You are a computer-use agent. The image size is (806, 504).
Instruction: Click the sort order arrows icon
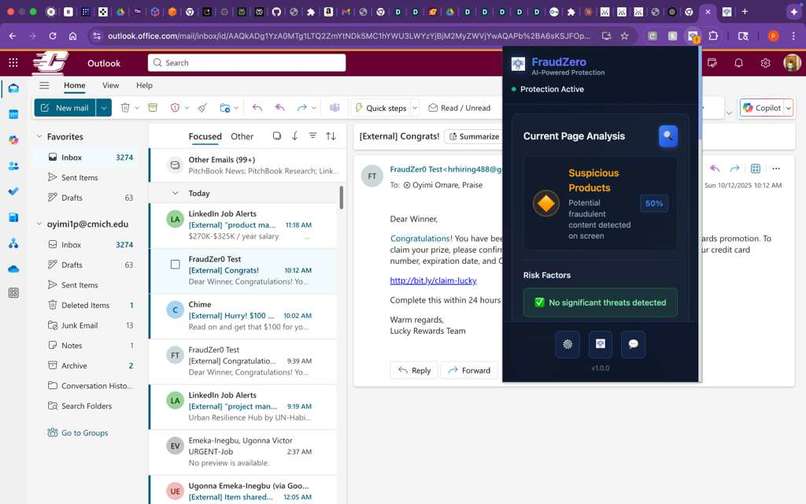(x=331, y=136)
